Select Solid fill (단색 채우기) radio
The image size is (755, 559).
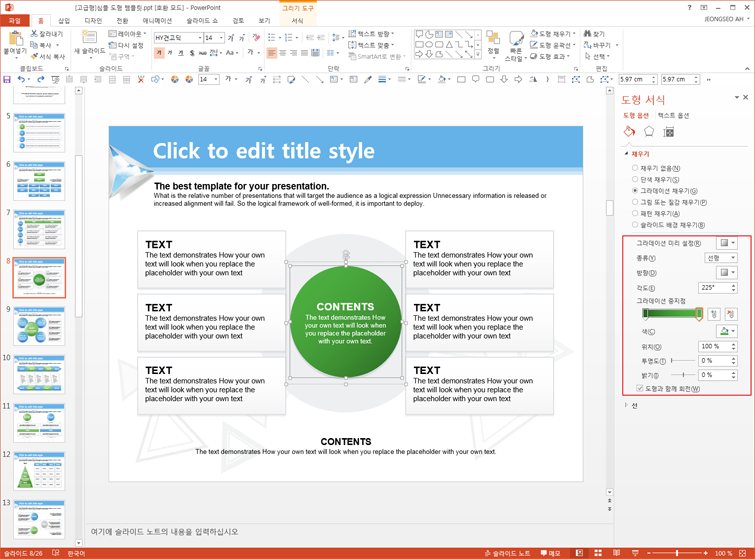coord(635,179)
